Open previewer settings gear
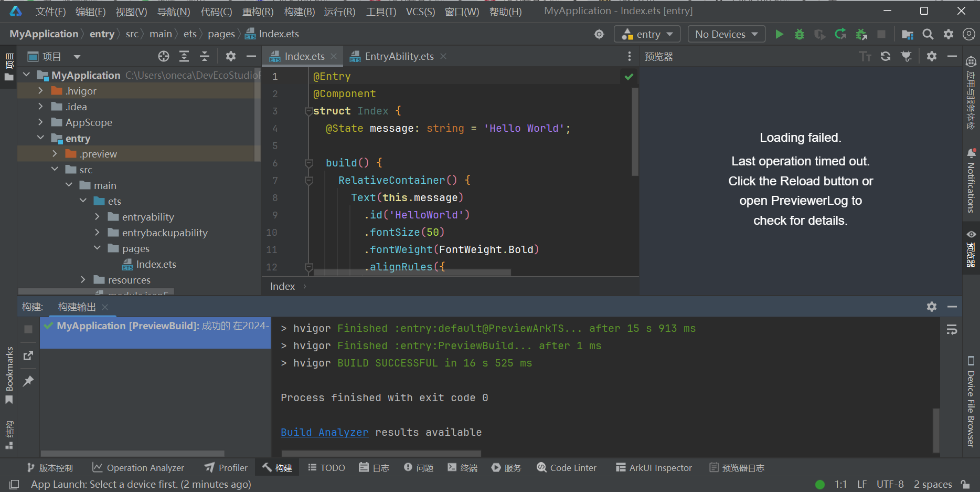This screenshot has height=492, width=980. point(932,56)
